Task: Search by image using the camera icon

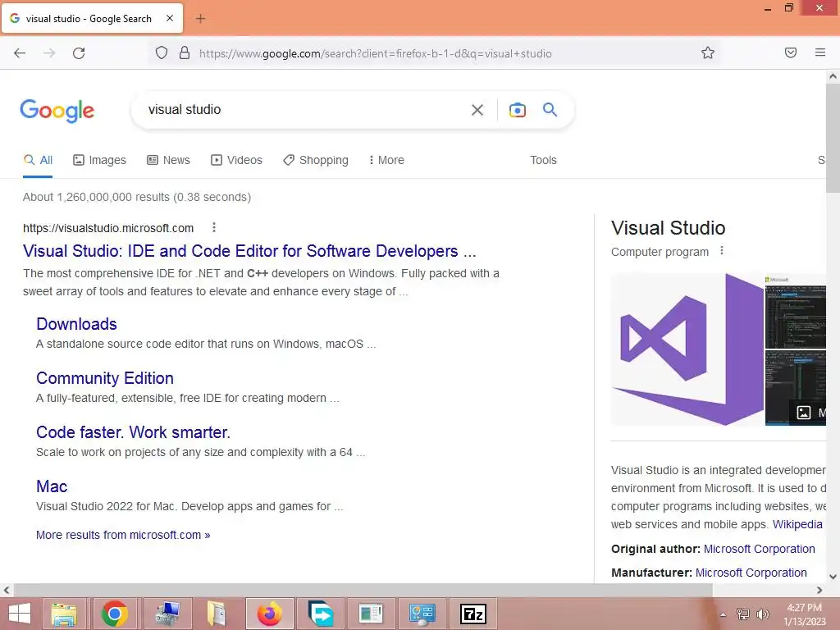Action: tap(517, 110)
